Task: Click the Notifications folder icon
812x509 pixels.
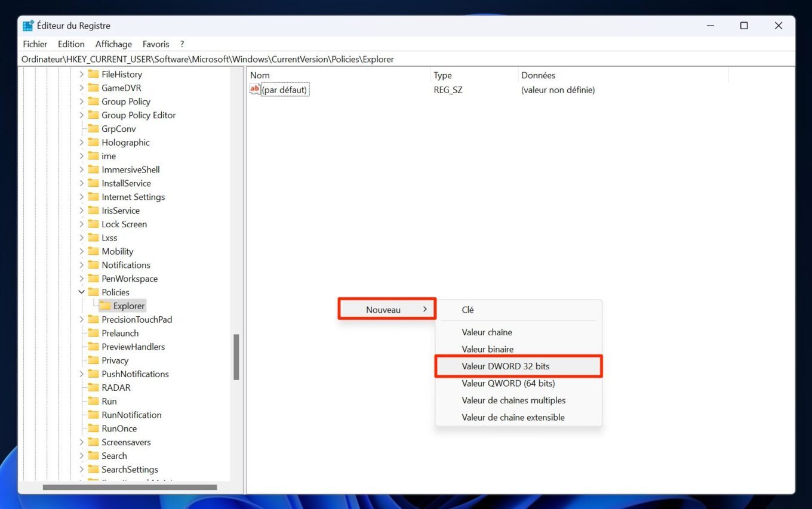Action: tap(93, 265)
